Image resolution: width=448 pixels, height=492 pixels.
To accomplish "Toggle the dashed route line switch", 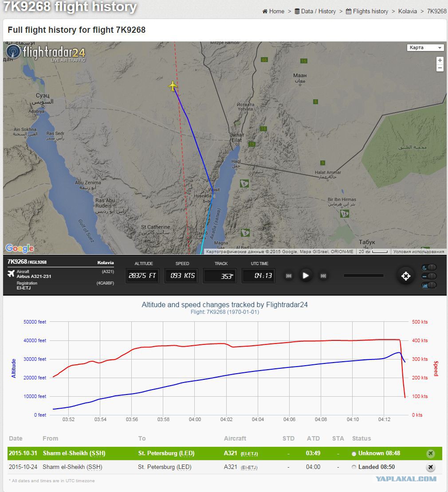I will tap(429, 276).
